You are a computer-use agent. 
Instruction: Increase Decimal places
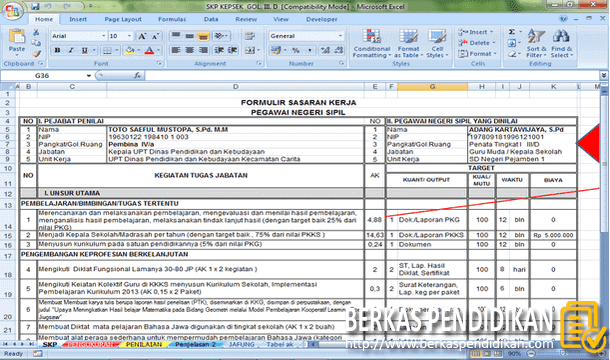325,50
